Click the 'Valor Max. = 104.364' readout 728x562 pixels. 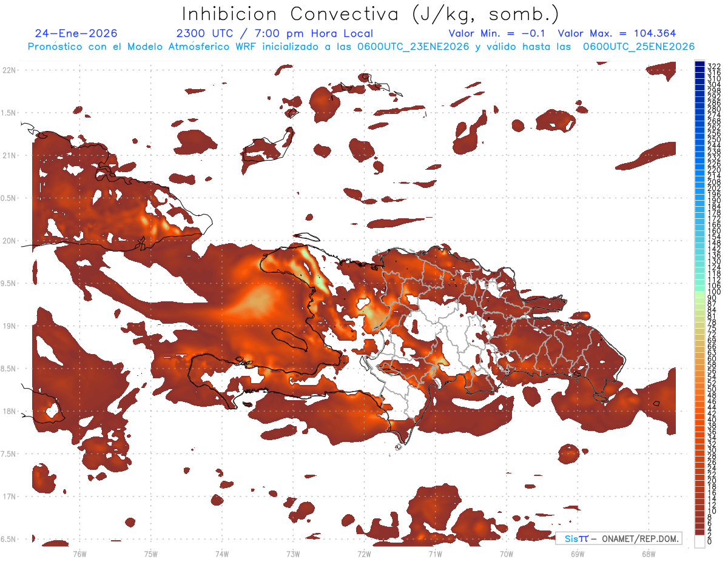coord(617,33)
